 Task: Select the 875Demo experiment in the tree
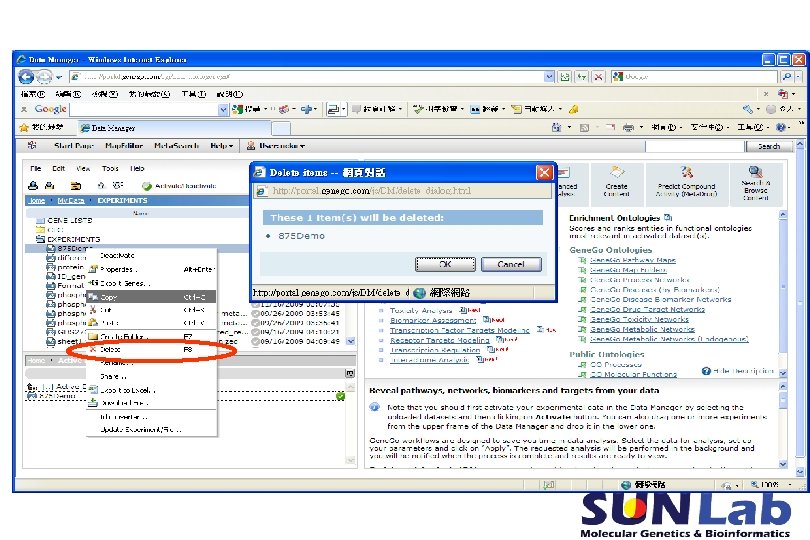pyautogui.click(x=74, y=249)
